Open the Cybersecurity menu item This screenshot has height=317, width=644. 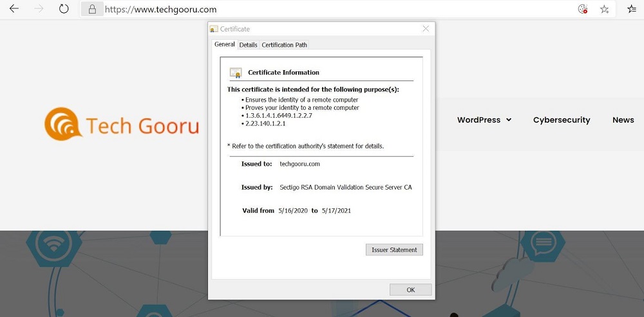(x=562, y=120)
